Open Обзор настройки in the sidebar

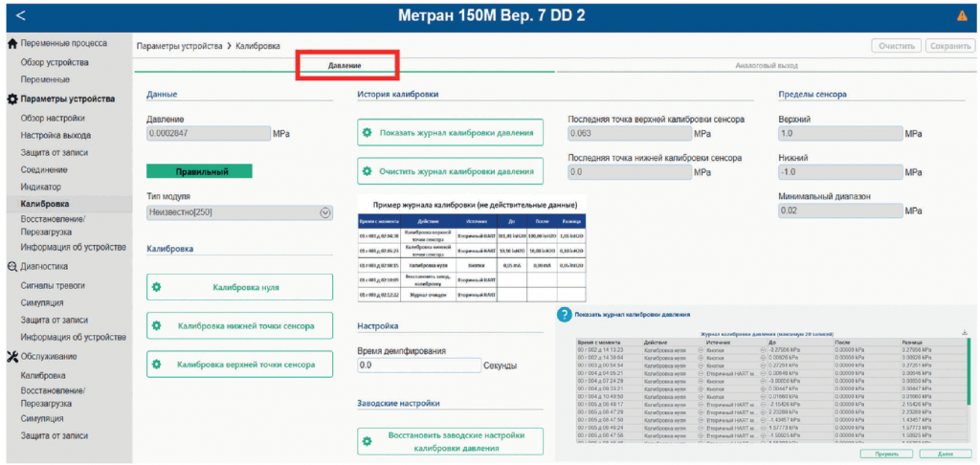[x=53, y=118]
